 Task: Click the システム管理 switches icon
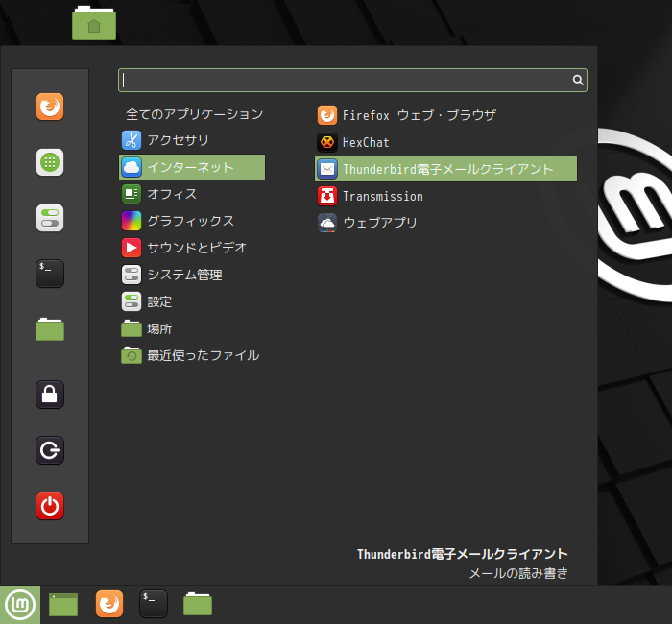pyautogui.click(x=132, y=275)
